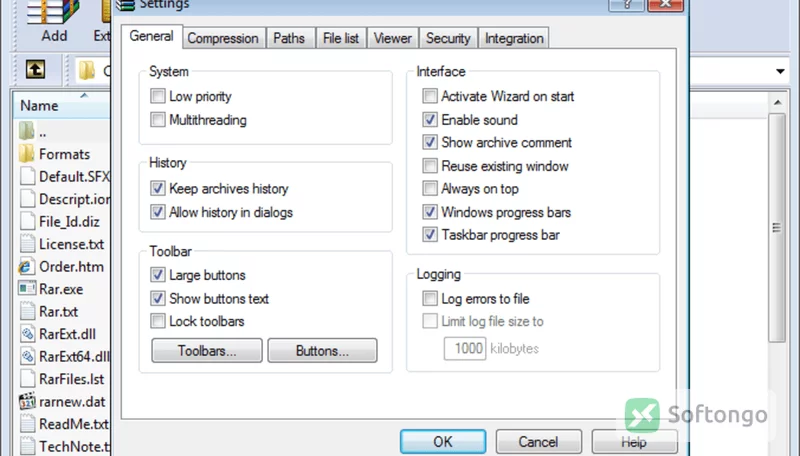Click the file list scrollbar up arrow
800x456 pixels.
(778, 103)
